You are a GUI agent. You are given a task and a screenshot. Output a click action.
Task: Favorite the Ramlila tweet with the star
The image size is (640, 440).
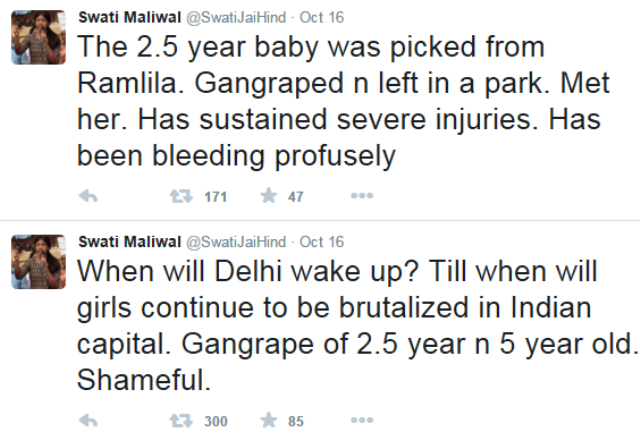click(268, 197)
